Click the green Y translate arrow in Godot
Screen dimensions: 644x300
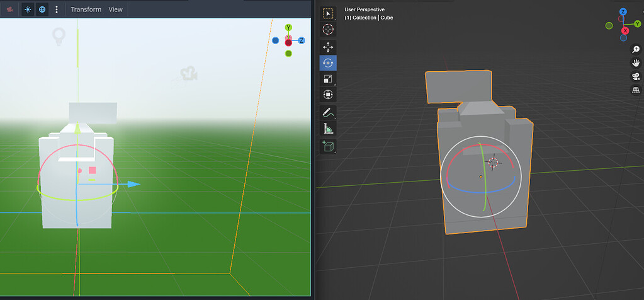click(x=77, y=129)
